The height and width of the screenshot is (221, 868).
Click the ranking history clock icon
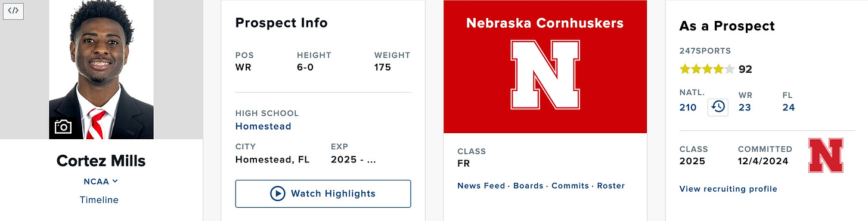click(x=718, y=107)
